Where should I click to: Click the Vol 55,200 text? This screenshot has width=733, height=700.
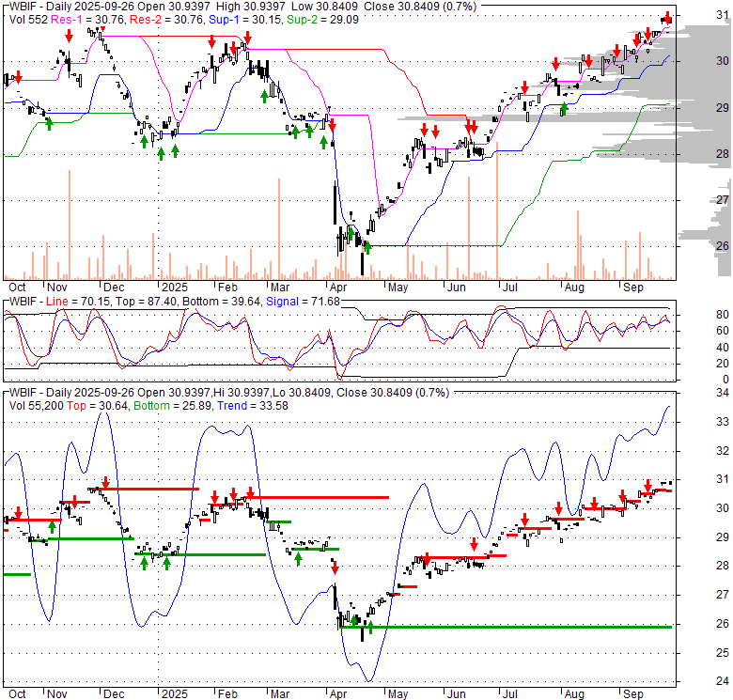coord(37,406)
